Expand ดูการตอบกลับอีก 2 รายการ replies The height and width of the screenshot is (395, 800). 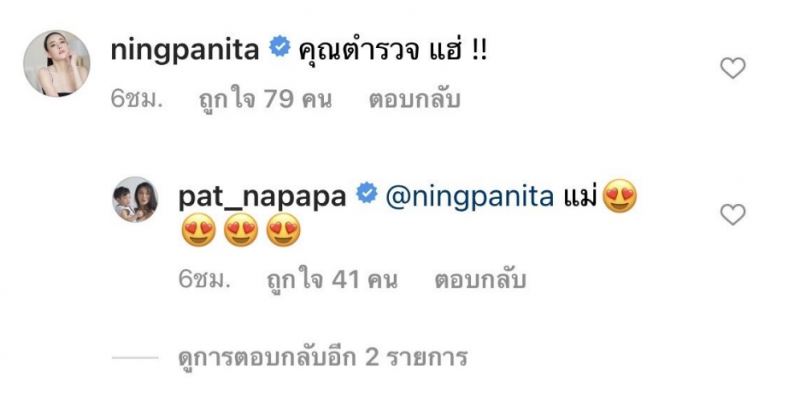pos(322,358)
